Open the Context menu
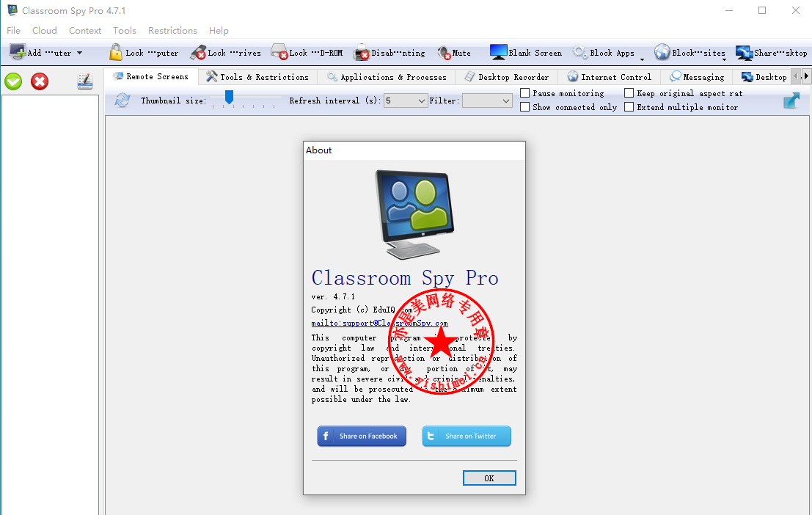Viewport: 812px width, 515px height. (x=85, y=31)
